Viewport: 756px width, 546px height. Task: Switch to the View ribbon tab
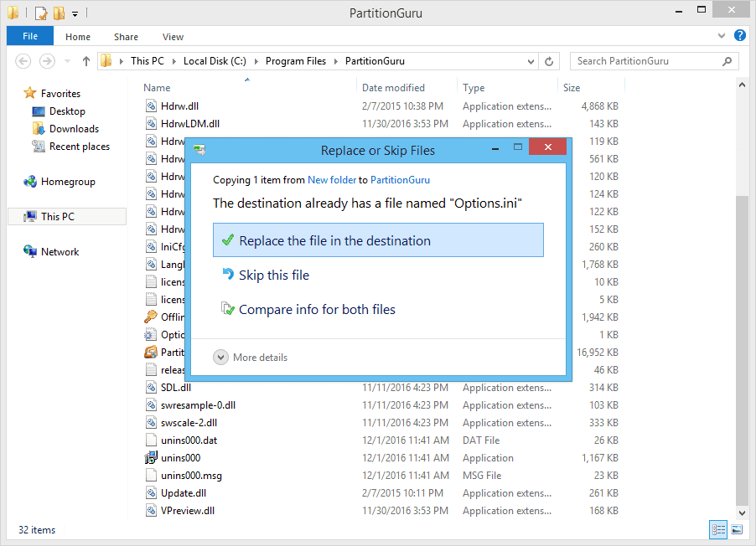click(173, 37)
